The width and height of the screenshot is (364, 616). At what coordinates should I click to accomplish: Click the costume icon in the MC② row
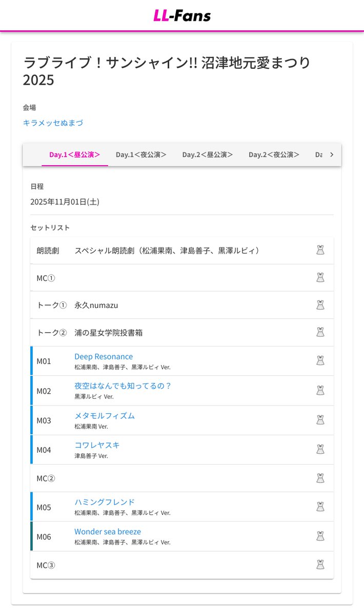[320, 478]
